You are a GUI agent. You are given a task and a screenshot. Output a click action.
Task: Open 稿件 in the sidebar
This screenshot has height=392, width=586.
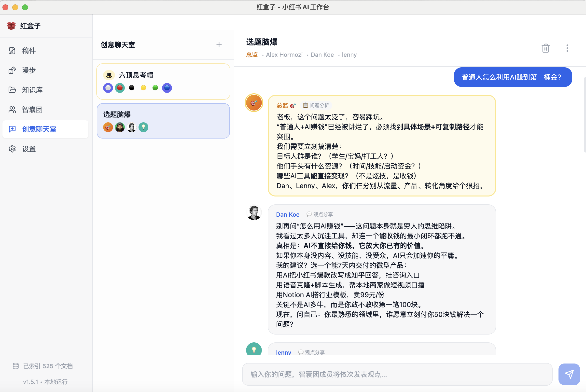click(x=29, y=51)
